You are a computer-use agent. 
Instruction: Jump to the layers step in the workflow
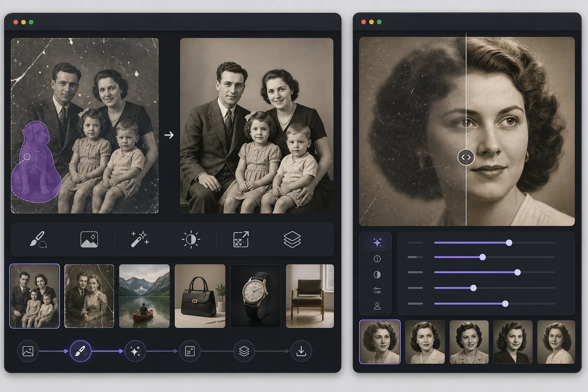[x=244, y=351]
